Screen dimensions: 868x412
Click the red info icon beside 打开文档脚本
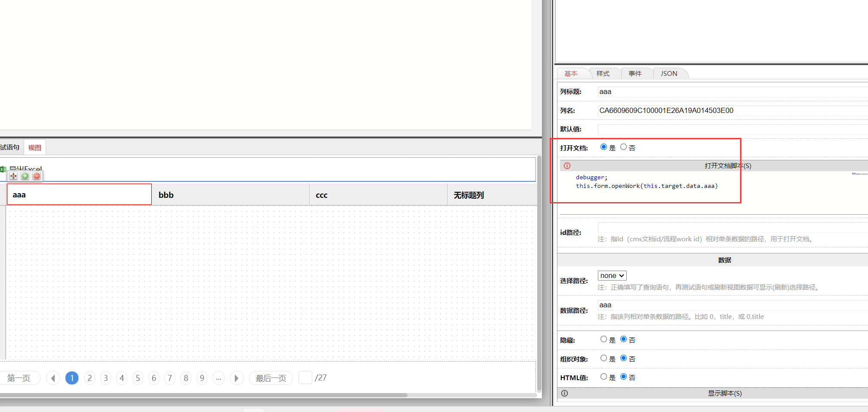[x=567, y=165]
